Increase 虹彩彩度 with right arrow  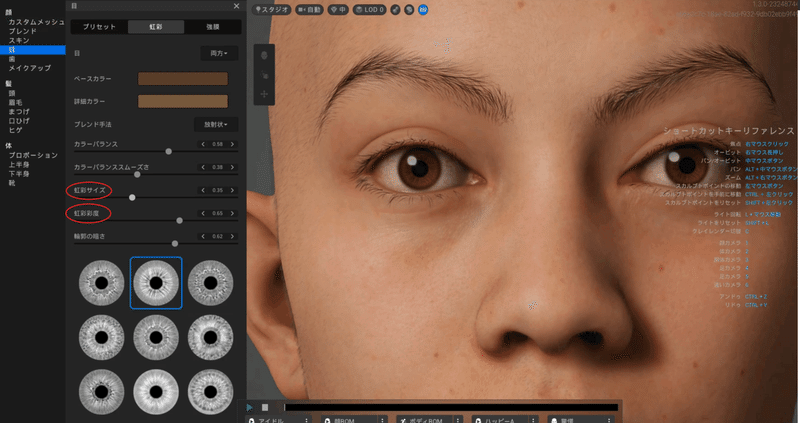click(x=233, y=213)
